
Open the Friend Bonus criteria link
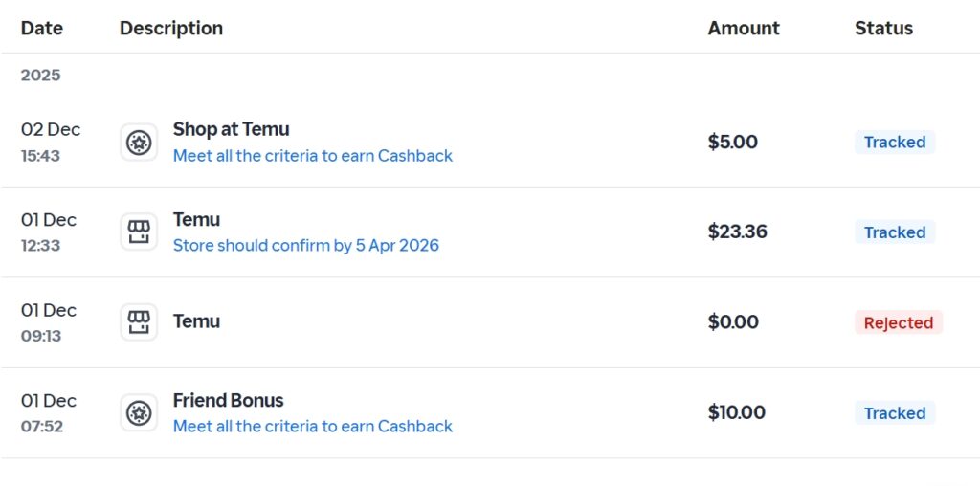pyautogui.click(x=312, y=427)
